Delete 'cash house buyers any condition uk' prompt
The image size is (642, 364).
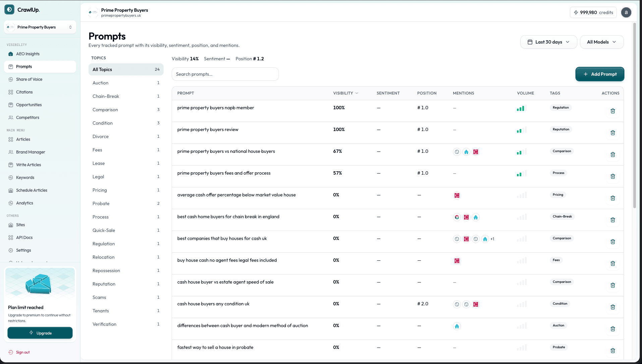[613, 307]
